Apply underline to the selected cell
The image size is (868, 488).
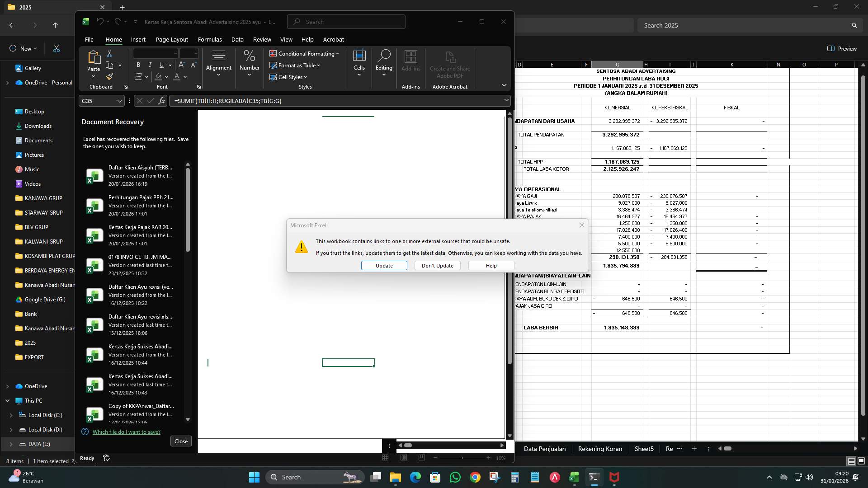tap(161, 65)
